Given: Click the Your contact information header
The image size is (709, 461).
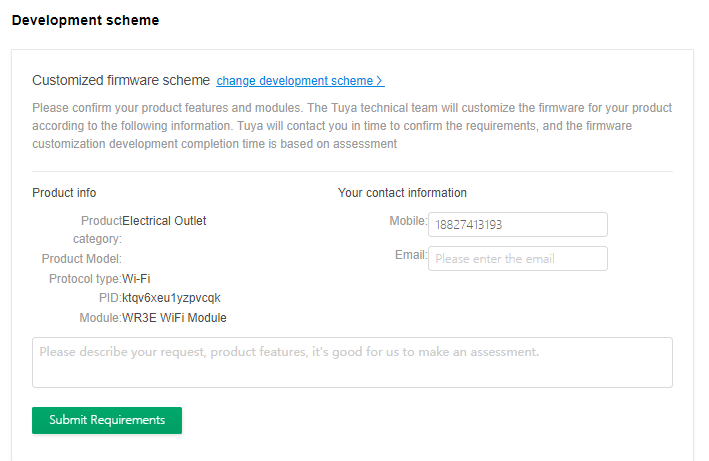Looking at the screenshot, I should (402, 193).
